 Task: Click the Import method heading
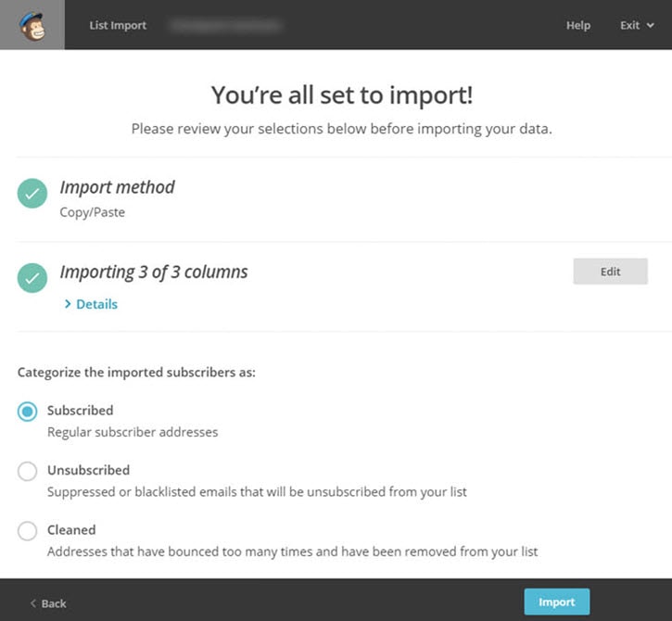click(x=117, y=187)
